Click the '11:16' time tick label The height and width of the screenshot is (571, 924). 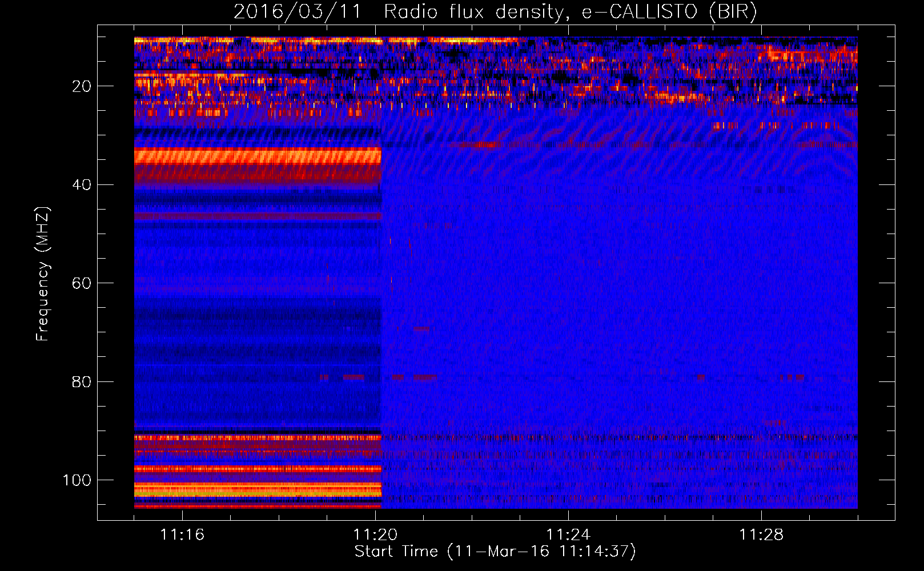tap(182, 534)
